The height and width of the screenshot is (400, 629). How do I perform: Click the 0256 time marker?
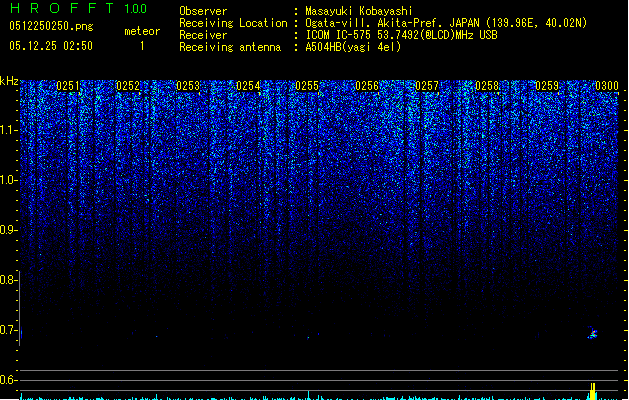pyautogui.click(x=367, y=85)
